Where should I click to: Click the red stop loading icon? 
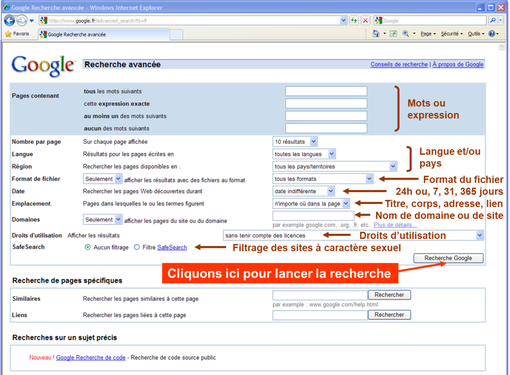click(x=365, y=21)
